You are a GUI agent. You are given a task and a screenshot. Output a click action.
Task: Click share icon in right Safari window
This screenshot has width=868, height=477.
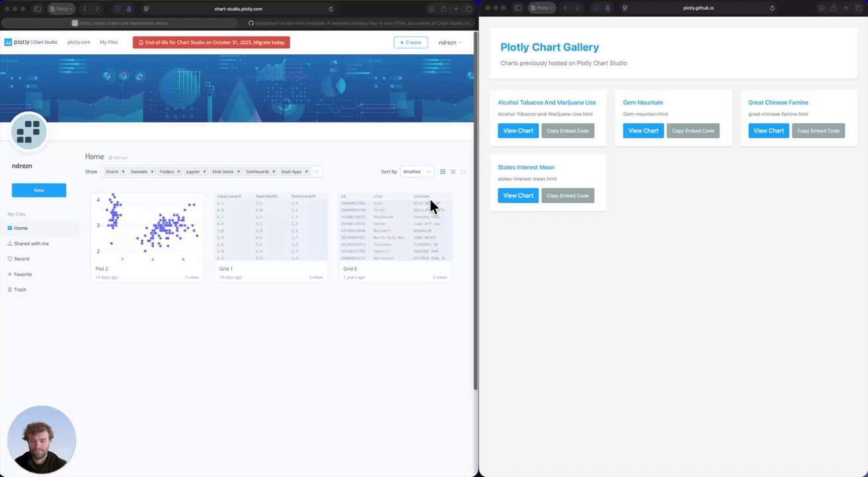[x=834, y=8]
